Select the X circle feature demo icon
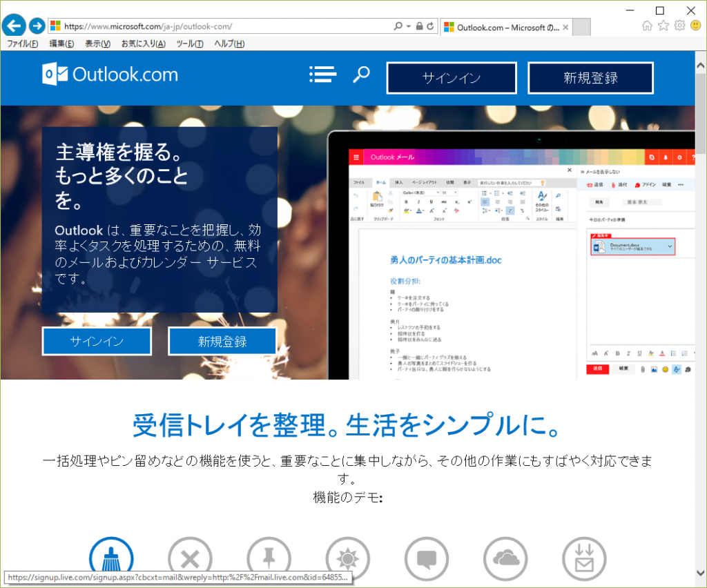The height and width of the screenshot is (588, 707). pos(190,559)
